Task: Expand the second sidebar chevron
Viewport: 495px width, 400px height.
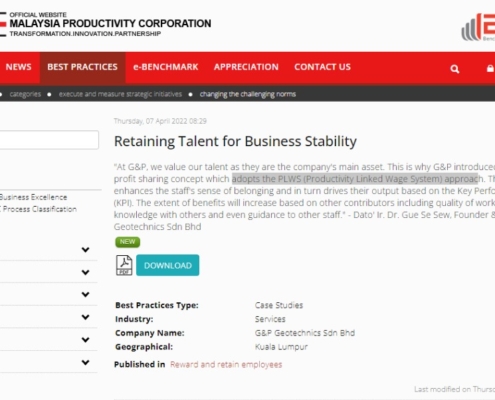Action: [x=86, y=272]
